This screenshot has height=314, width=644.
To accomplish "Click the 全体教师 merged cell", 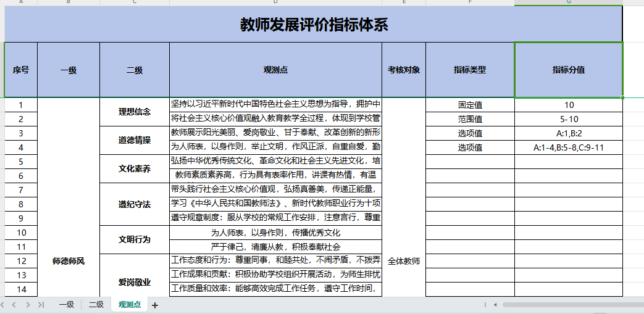I will point(403,261).
